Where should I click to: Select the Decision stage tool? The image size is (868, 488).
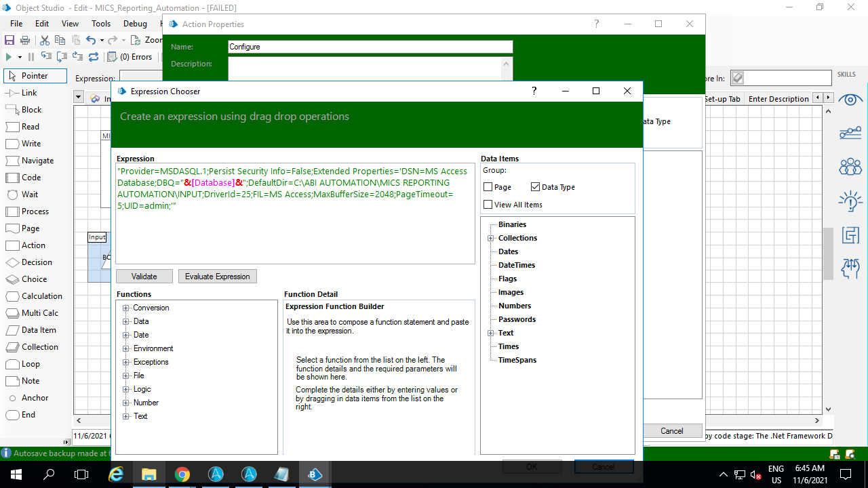tap(31, 262)
